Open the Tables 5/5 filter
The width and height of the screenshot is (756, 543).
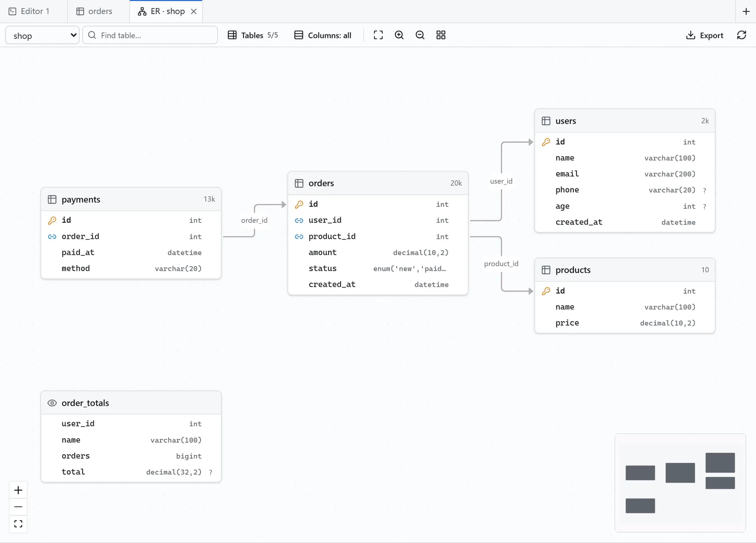pyautogui.click(x=253, y=35)
